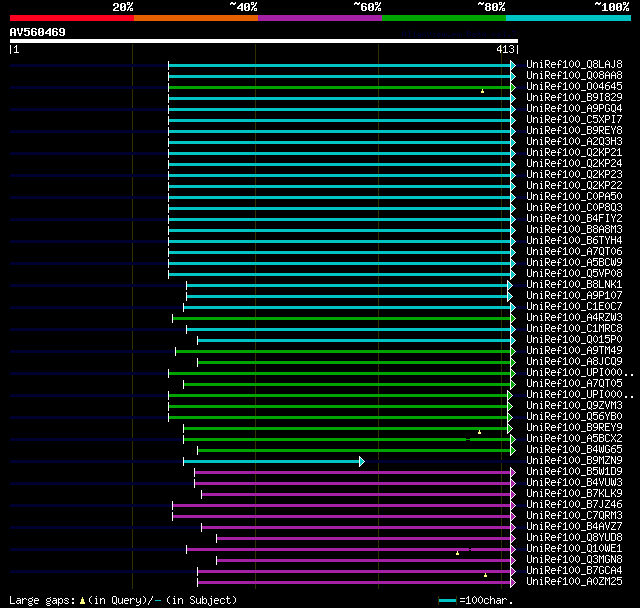Image resolution: width=640 pixels, height=608 pixels.
Task: Click the cyan arrowhead of the short B9MZN9 alignment
Action: (x=361, y=461)
